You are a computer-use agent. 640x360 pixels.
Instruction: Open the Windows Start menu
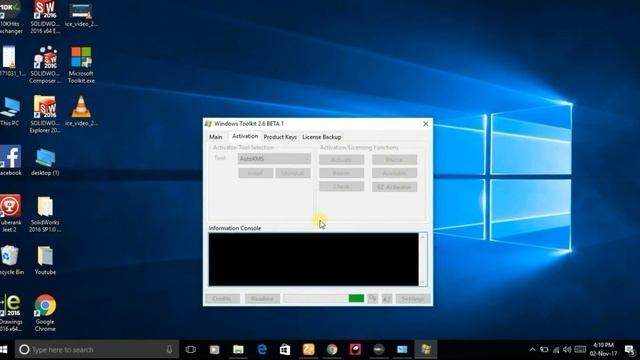tap(4, 349)
